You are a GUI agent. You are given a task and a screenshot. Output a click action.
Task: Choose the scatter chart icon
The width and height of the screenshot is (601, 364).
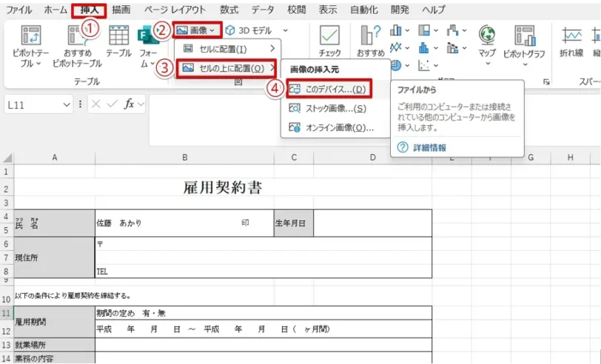pyautogui.click(x=424, y=66)
